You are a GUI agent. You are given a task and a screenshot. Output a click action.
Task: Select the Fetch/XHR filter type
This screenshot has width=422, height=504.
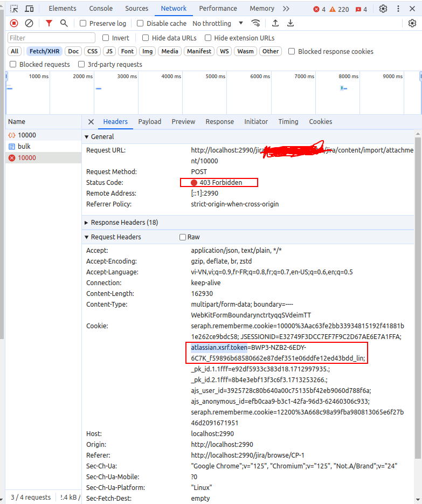click(x=44, y=51)
